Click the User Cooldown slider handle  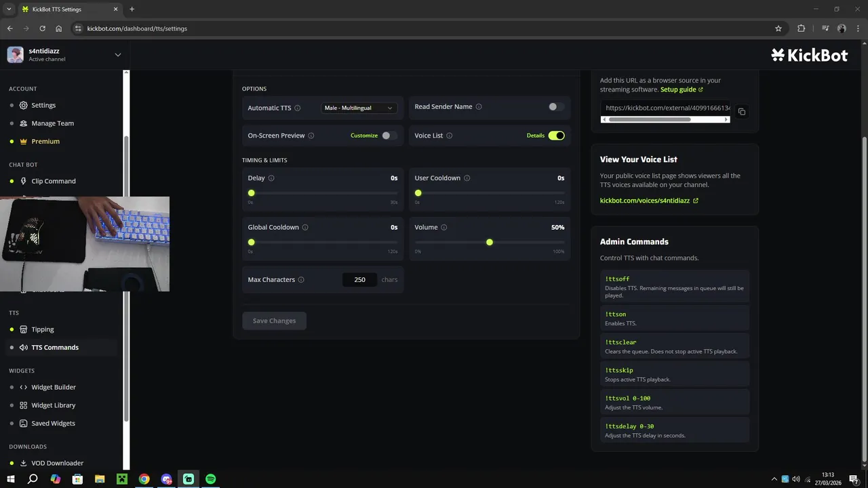coord(418,193)
